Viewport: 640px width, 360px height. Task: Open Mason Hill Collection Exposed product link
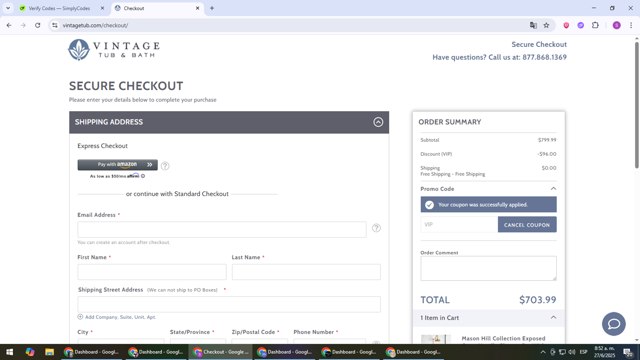coord(503,338)
